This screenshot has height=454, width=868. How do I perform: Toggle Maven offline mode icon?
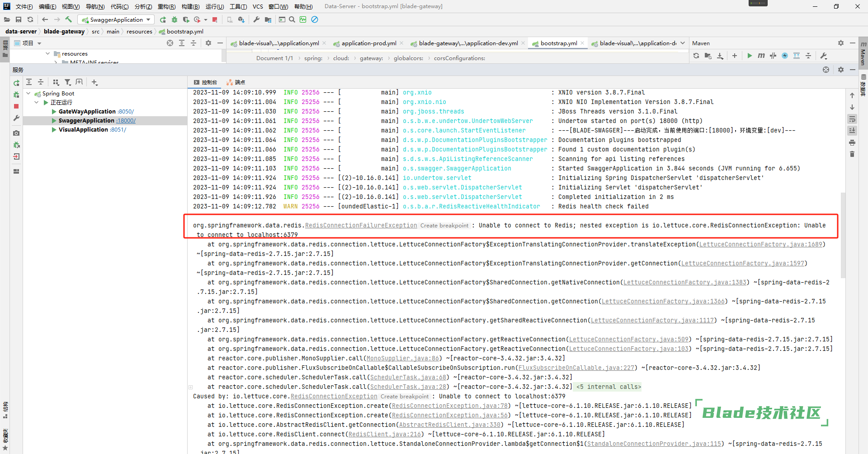point(773,56)
